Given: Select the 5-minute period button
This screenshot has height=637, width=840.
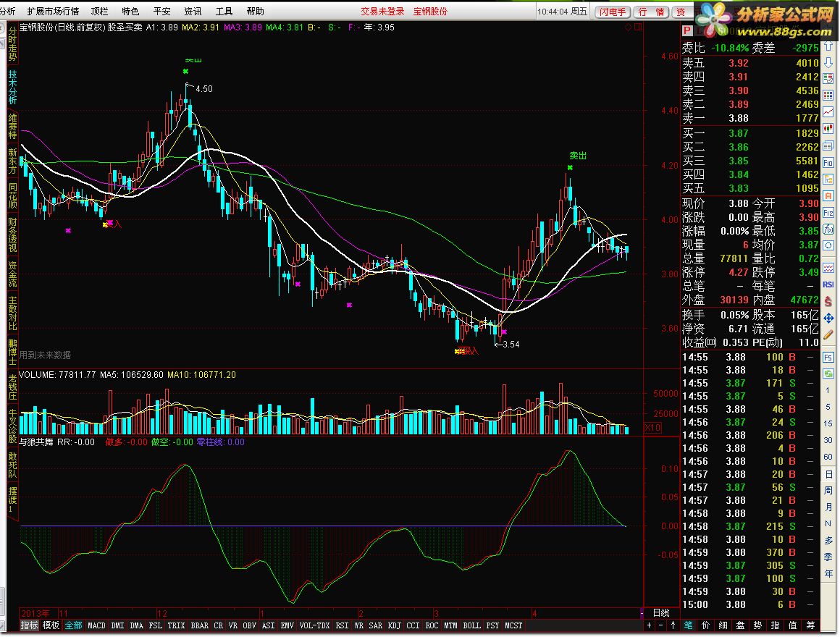Looking at the screenshot, I should point(828,407).
